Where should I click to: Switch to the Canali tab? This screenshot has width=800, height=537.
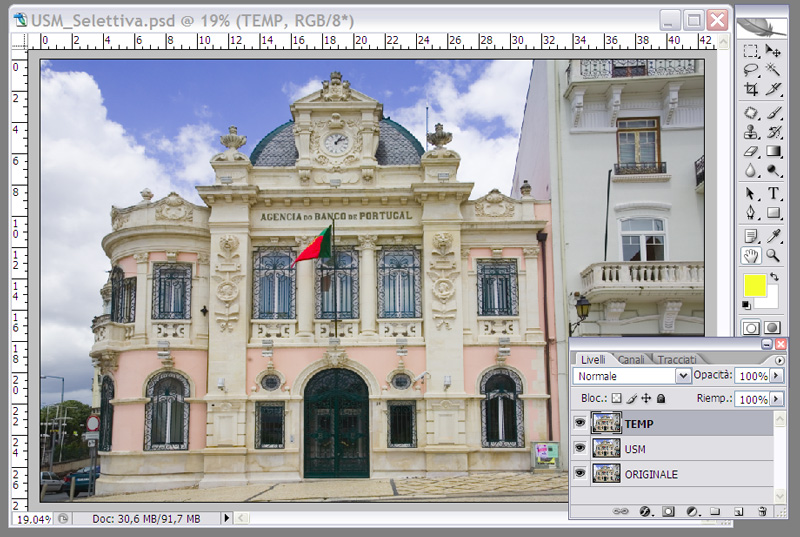(x=631, y=358)
